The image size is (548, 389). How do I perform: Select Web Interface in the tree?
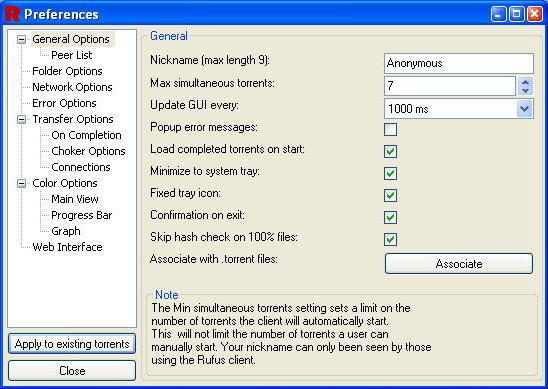coord(67,247)
